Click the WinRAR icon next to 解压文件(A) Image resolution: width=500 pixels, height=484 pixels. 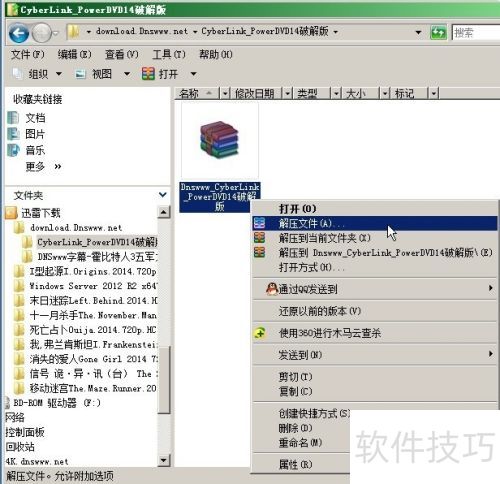259,223
